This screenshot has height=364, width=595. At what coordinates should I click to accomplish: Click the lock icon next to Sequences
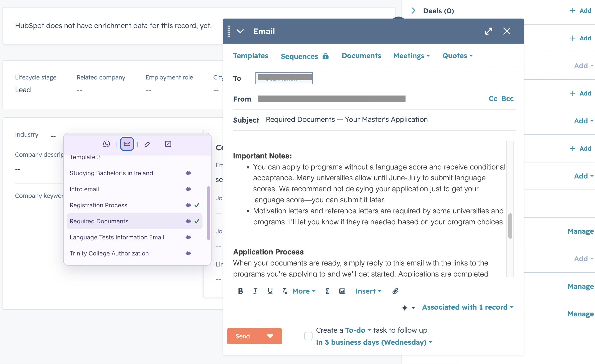pyautogui.click(x=326, y=56)
